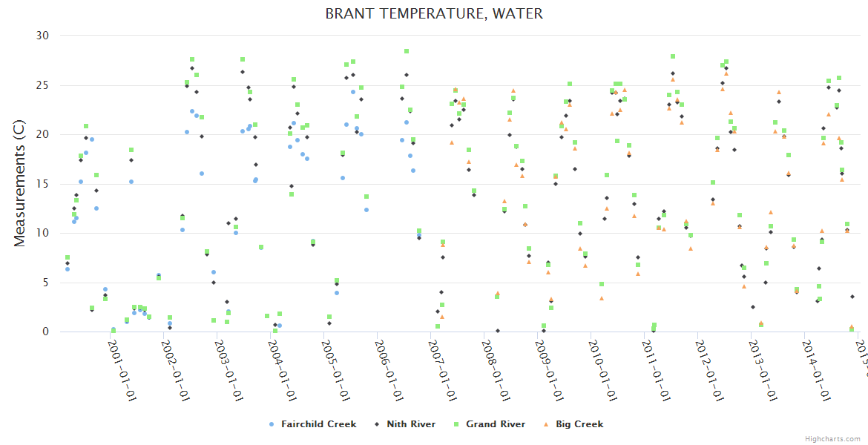Click the Big Creek orange triangle legend marker
868x445 pixels.
tap(546, 424)
